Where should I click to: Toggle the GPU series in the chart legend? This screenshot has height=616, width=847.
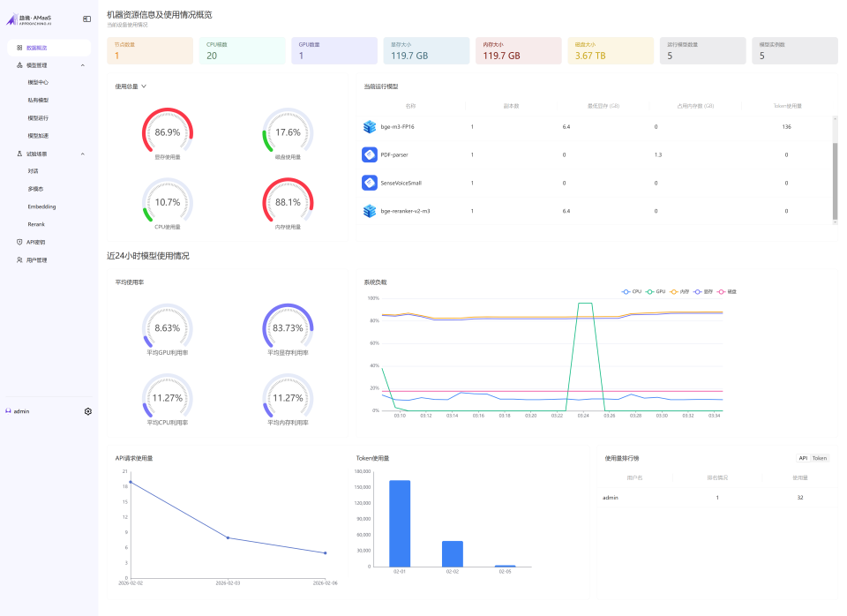[x=655, y=291]
